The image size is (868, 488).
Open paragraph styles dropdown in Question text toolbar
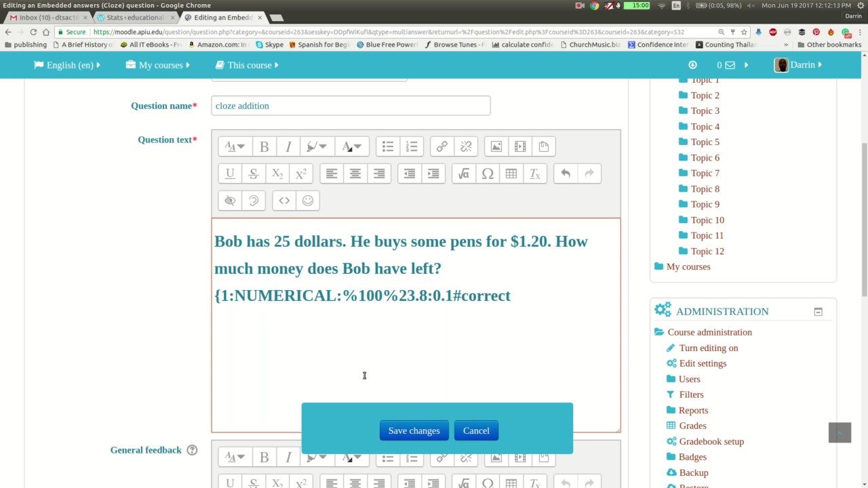pyautogui.click(x=235, y=146)
